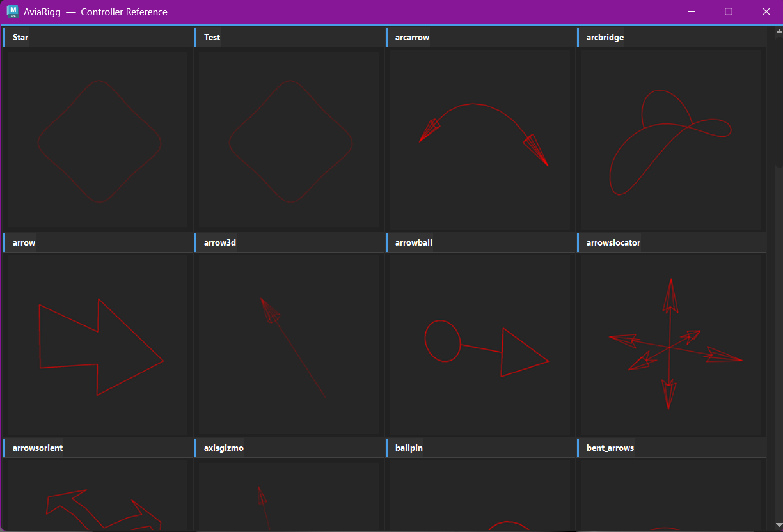The image size is (783, 532).
Task: Click the "Test" header label
Action: click(212, 37)
